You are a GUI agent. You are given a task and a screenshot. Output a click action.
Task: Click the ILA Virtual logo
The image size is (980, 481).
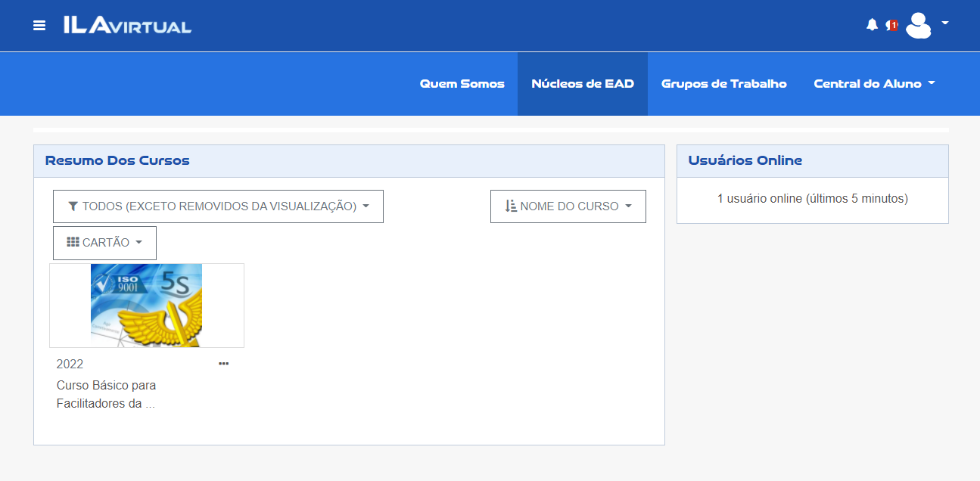coord(127,26)
